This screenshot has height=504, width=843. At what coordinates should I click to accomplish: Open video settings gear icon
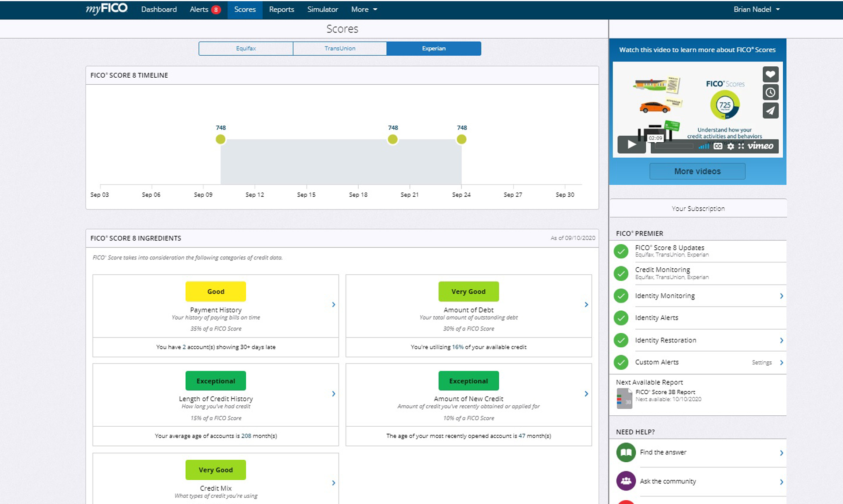(730, 146)
